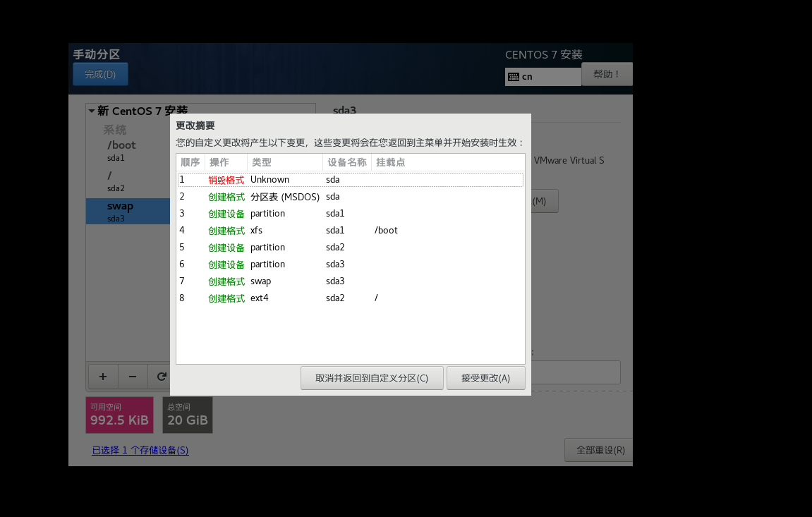Image resolution: width=812 pixels, height=517 pixels.
Task: Click the 全部重设(R) reset all button
Action: click(600, 450)
